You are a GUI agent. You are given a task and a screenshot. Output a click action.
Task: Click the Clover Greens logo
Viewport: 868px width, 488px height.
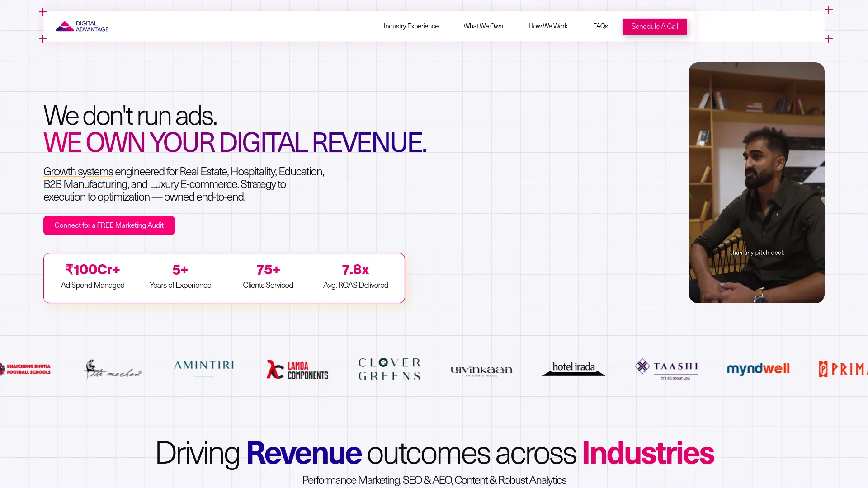pos(389,369)
